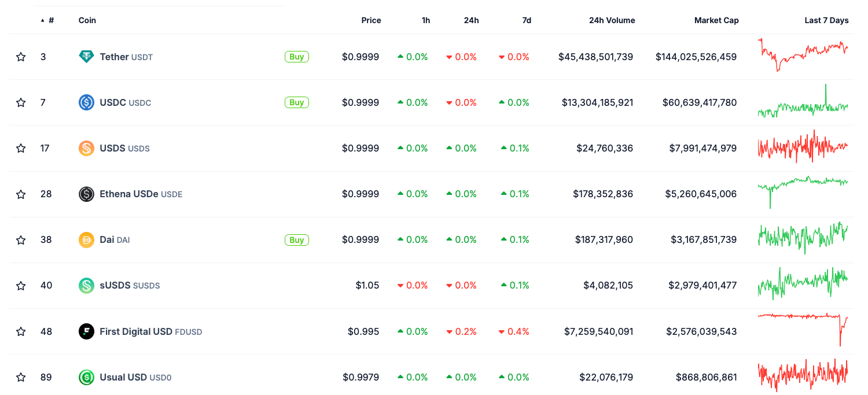Click Usual USD market cap $868,806,861
Screen dimensions: 868x395
tap(707, 377)
